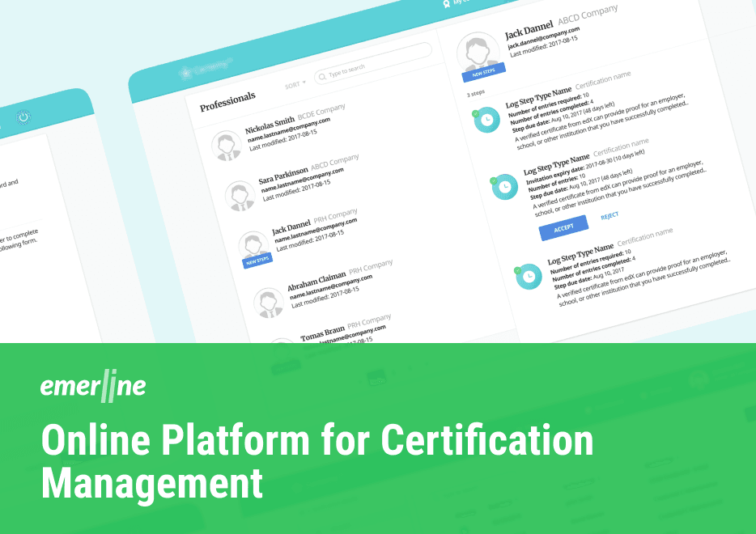Select Jack Dannel's avatar in the Professionals list
The width and height of the screenshot is (756, 534).
[253, 247]
